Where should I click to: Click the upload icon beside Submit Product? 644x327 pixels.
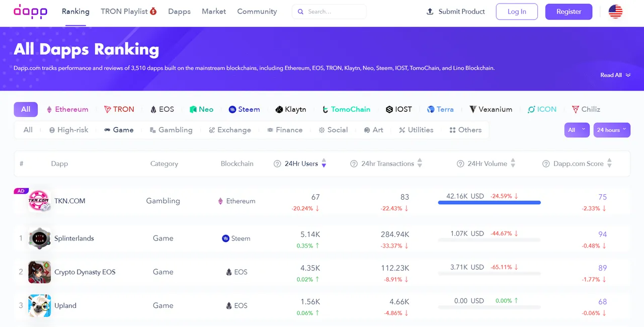click(430, 12)
